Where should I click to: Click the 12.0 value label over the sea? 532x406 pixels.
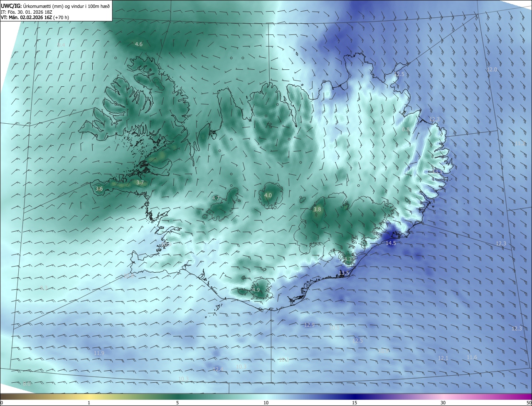point(492,69)
